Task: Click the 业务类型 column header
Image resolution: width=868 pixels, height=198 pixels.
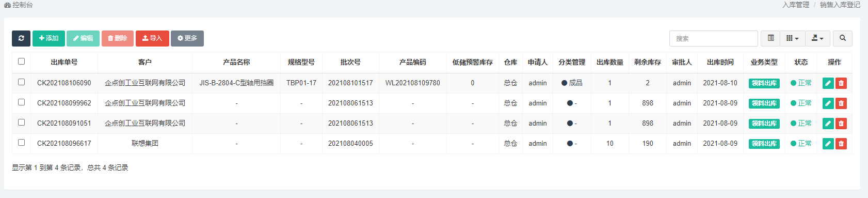Action: click(x=764, y=62)
